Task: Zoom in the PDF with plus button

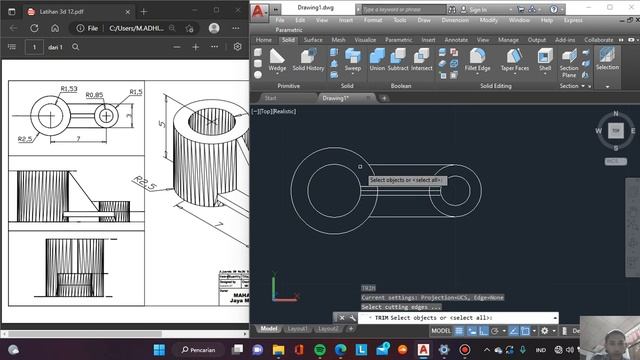Action: pyautogui.click(x=196, y=47)
